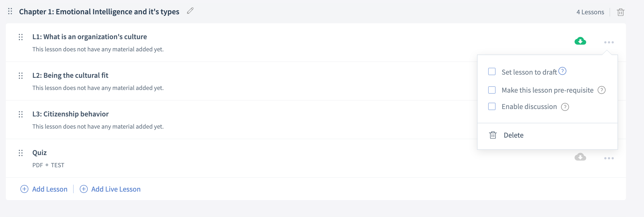
Task: Click the green cloud download icon for L1
Action: [580, 41]
